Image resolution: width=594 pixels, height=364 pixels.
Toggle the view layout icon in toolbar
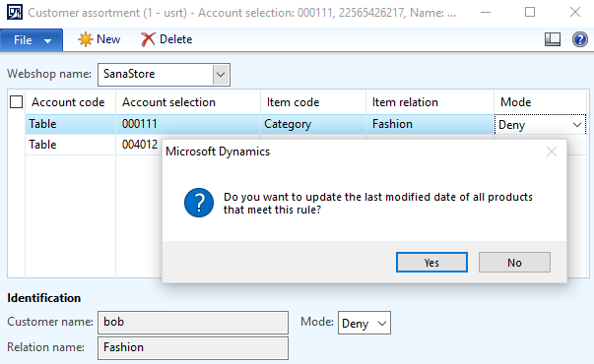pos(553,39)
